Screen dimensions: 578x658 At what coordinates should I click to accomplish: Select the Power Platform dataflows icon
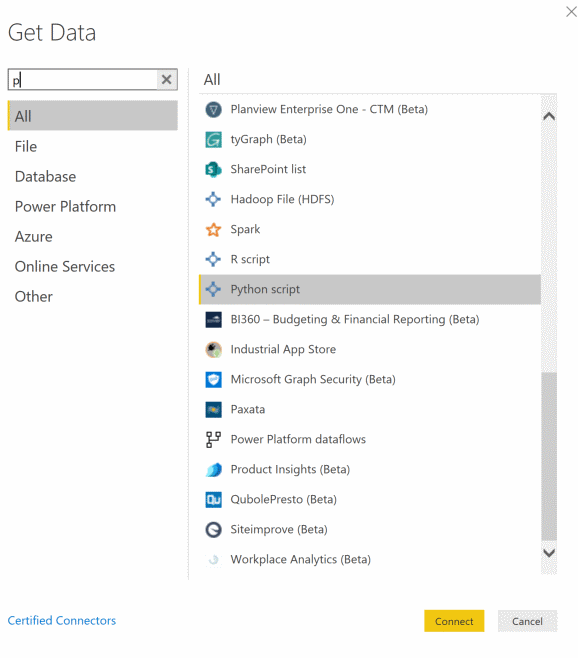pos(213,439)
